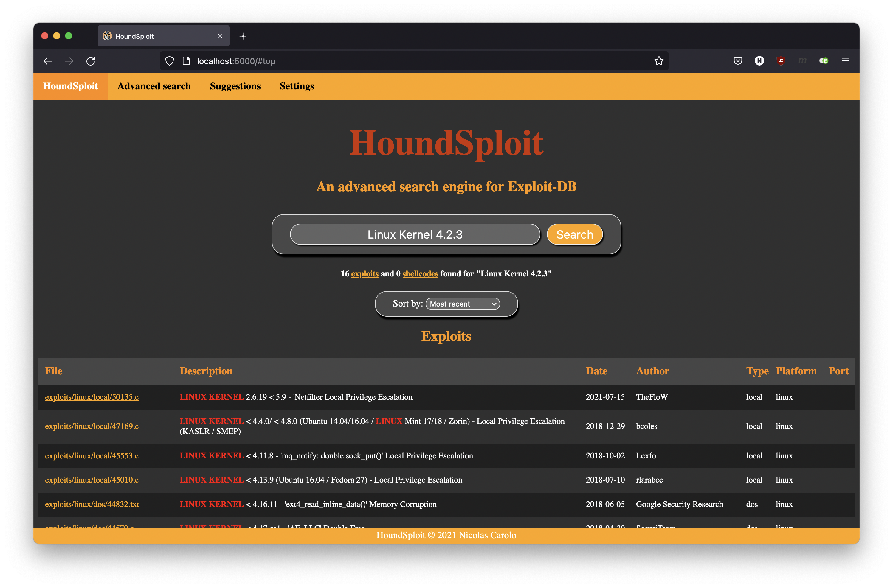This screenshot has height=588, width=893.
Task: Open the Firefox hamburger menu
Action: click(845, 61)
